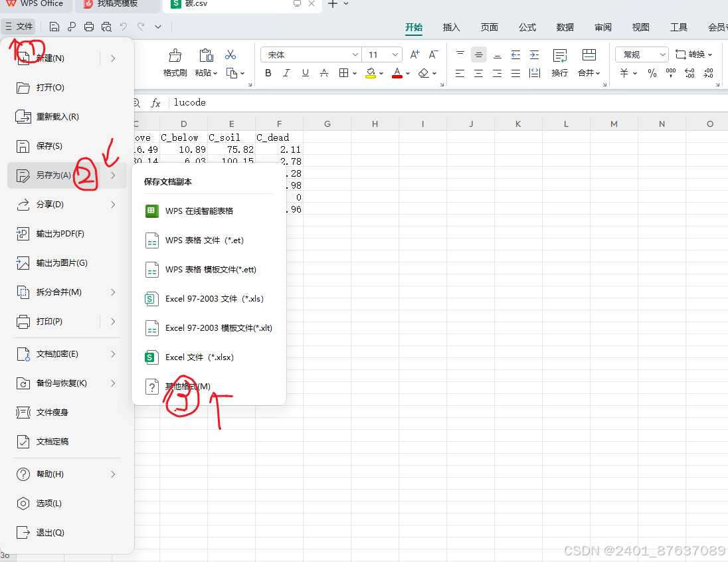
Task: Select the 文件瘦身 menu entry
Action: 67,413
